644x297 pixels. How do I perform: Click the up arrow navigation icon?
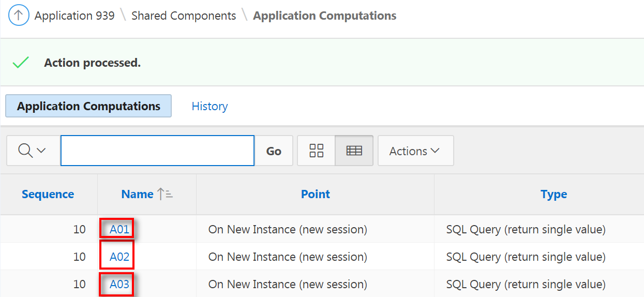[x=19, y=16]
